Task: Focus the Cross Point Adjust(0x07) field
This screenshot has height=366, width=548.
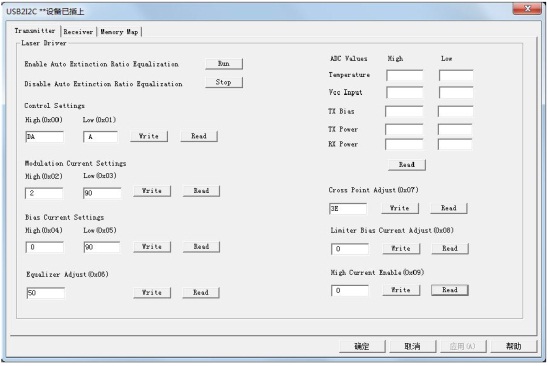Action: [x=348, y=209]
